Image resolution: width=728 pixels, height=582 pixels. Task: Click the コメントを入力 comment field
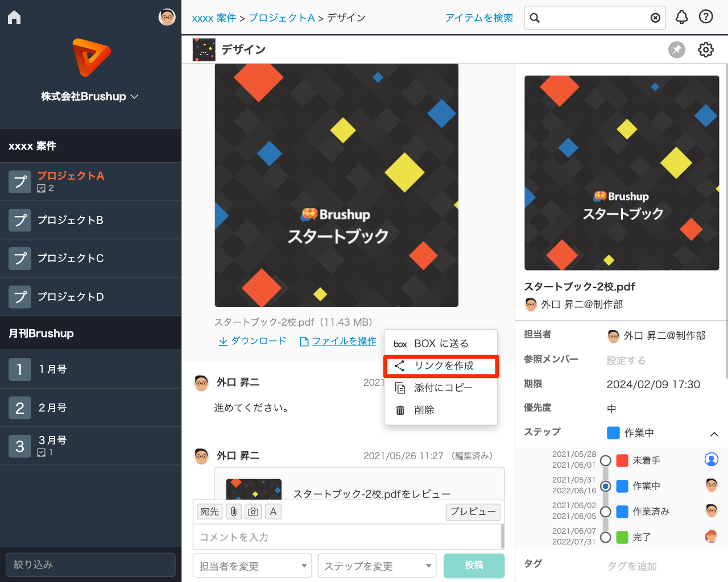348,537
